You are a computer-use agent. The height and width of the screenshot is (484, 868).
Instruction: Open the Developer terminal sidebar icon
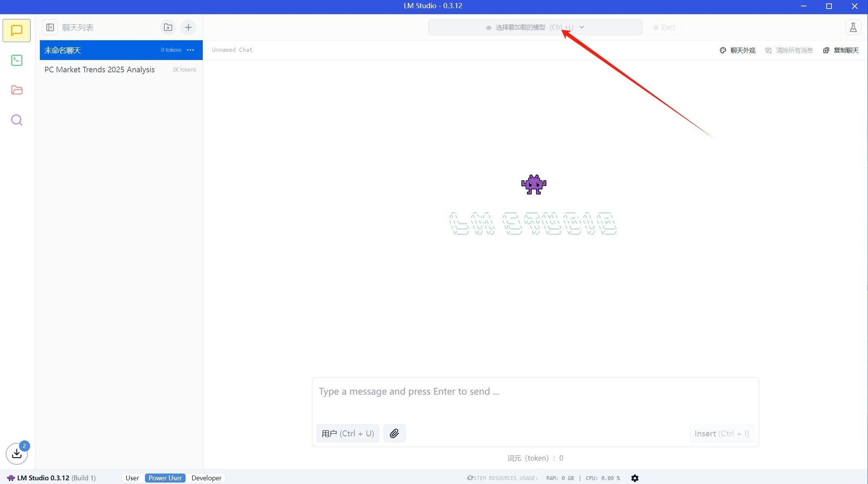(16, 60)
